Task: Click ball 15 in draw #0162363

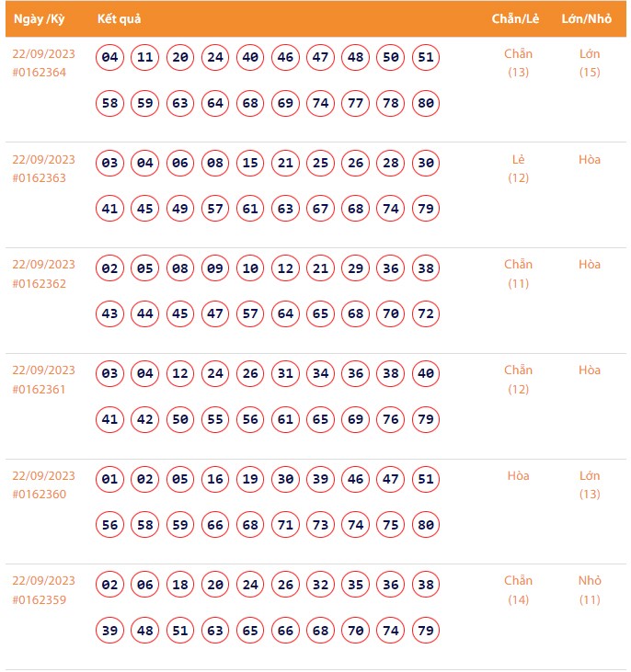Action: (x=250, y=164)
